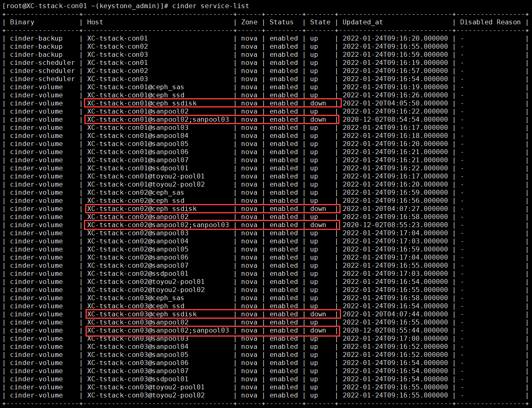
Task: Click host 'XC-tstack-con03@ssdpool01'
Action: pyautogui.click(x=137, y=379)
